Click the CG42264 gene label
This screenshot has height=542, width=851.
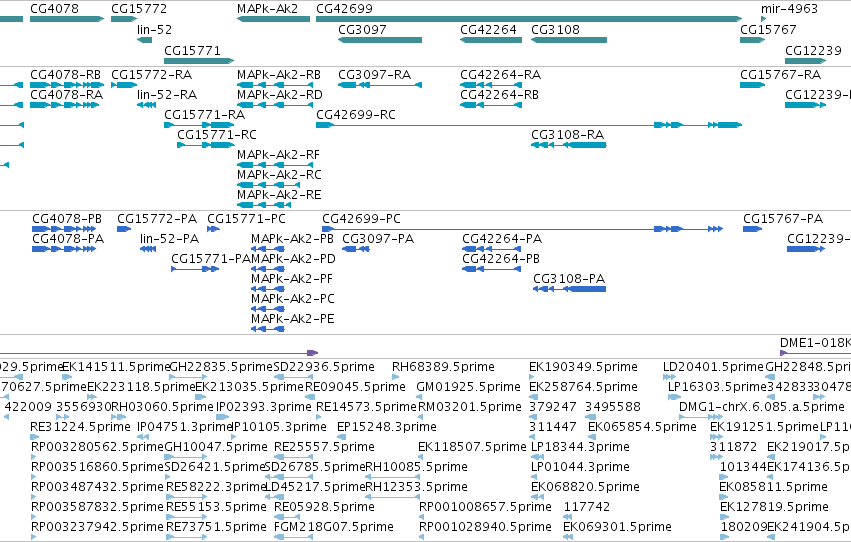coord(488,30)
